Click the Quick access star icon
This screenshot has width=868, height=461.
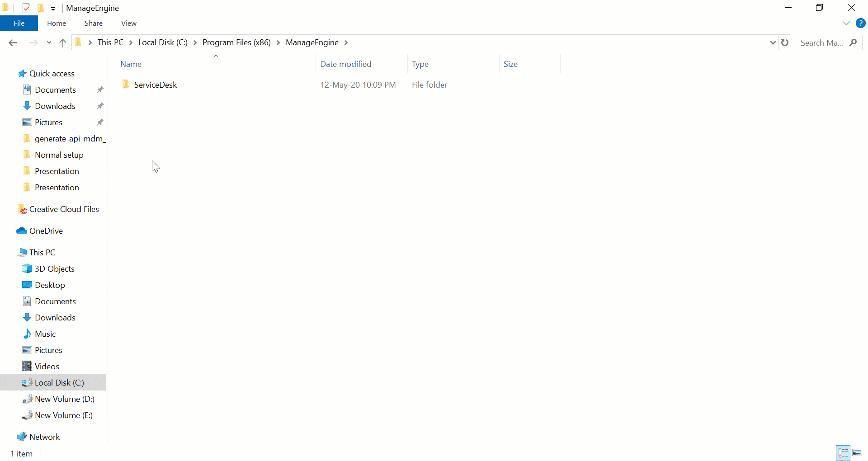[22, 74]
